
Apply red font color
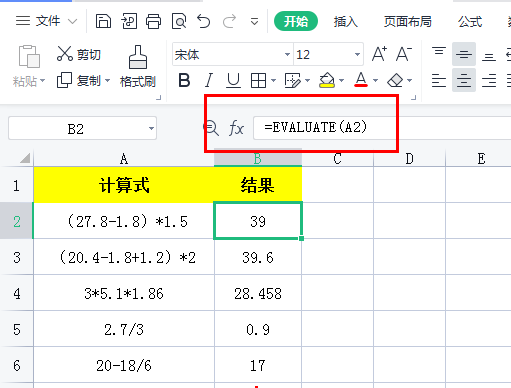point(361,80)
